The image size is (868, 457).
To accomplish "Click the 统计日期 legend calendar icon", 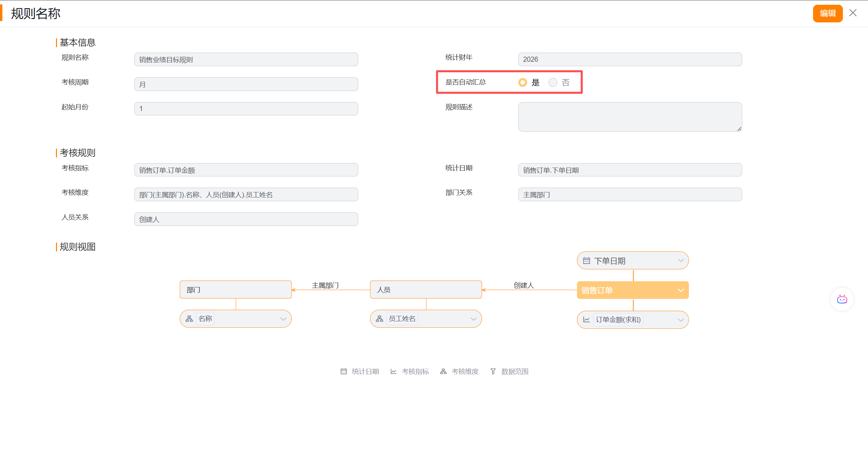I will (344, 372).
